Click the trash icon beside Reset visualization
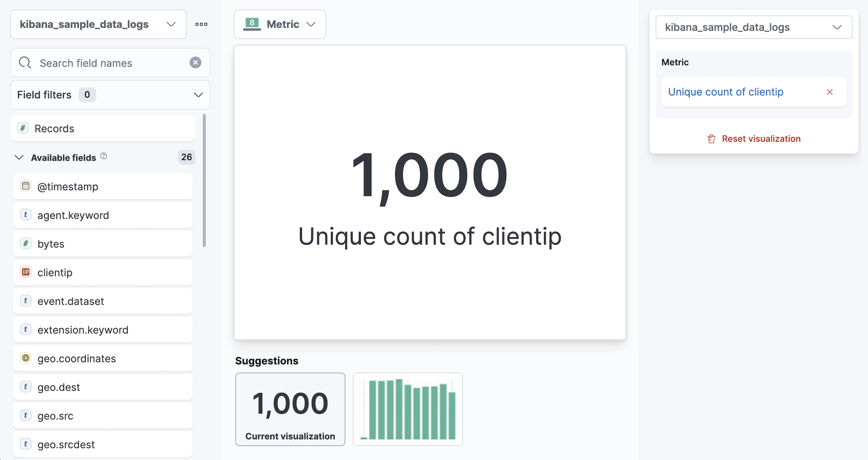This screenshot has width=868, height=460. (711, 138)
